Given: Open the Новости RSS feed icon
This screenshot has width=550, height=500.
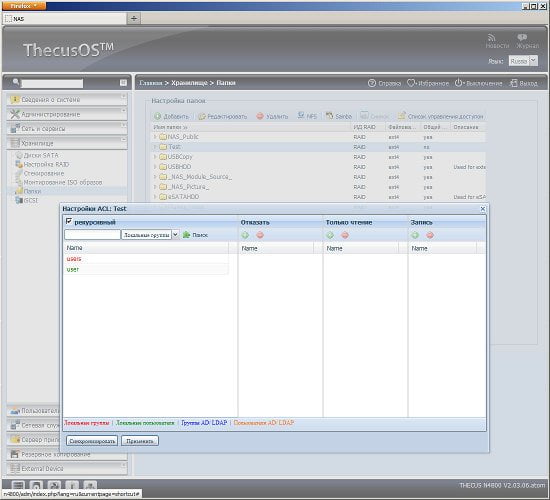Looking at the screenshot, I should pyautogui.click(x=492, y=37).
